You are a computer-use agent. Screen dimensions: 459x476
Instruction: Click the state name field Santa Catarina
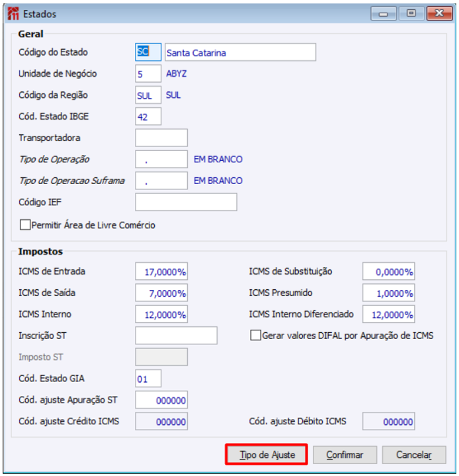click(240, 52)
